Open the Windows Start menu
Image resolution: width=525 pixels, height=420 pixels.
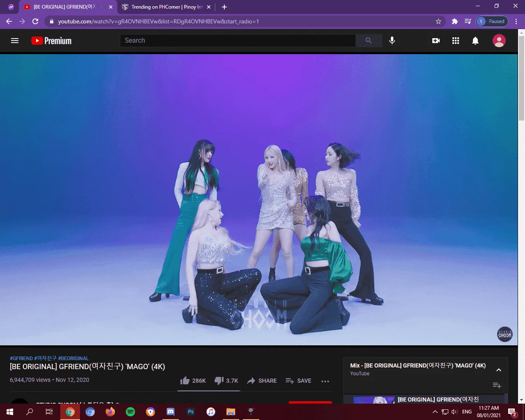click(10, 412)
